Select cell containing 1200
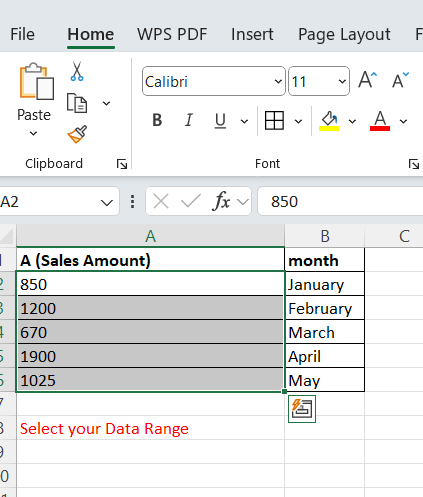 (x=150, y=308)
